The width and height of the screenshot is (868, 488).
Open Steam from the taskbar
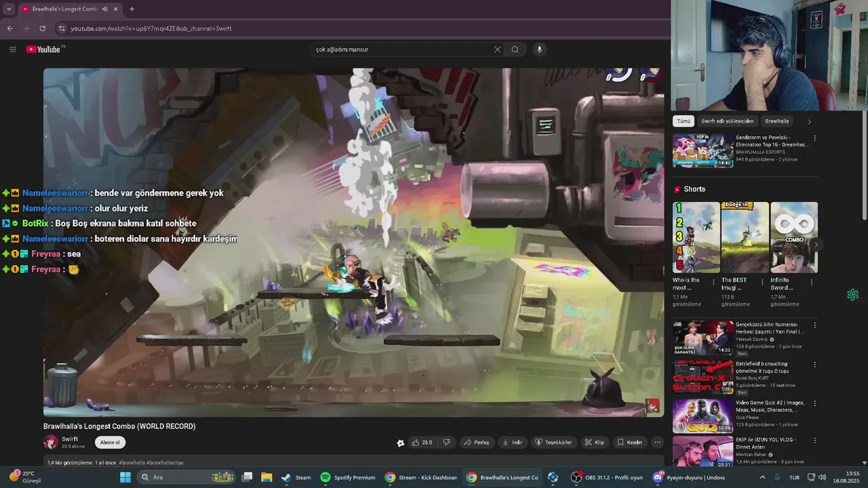pos(296,477)
